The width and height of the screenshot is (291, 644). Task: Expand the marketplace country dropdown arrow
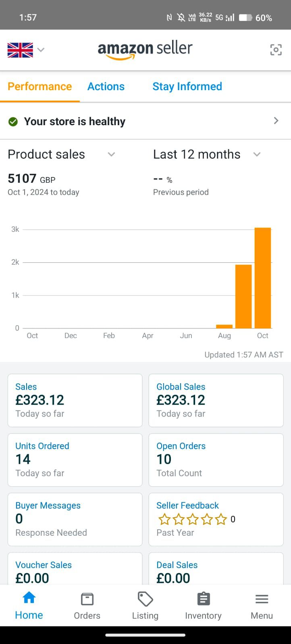[x=41, y=50]
